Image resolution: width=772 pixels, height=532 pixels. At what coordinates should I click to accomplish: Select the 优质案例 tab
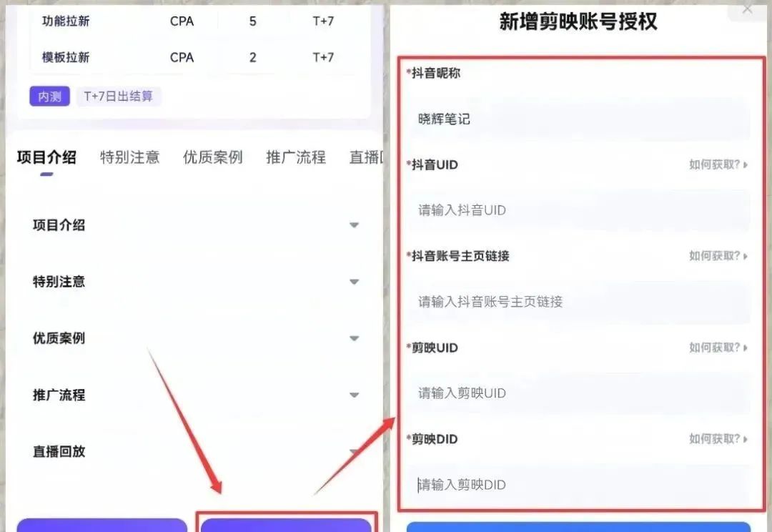pos(213,157)
